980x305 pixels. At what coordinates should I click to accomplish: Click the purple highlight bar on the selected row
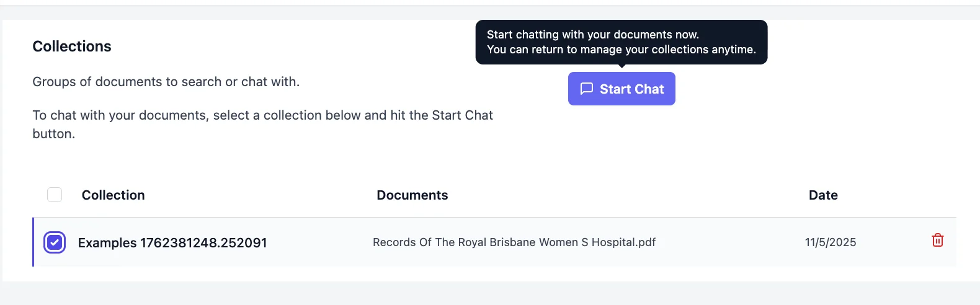point(33,242)
